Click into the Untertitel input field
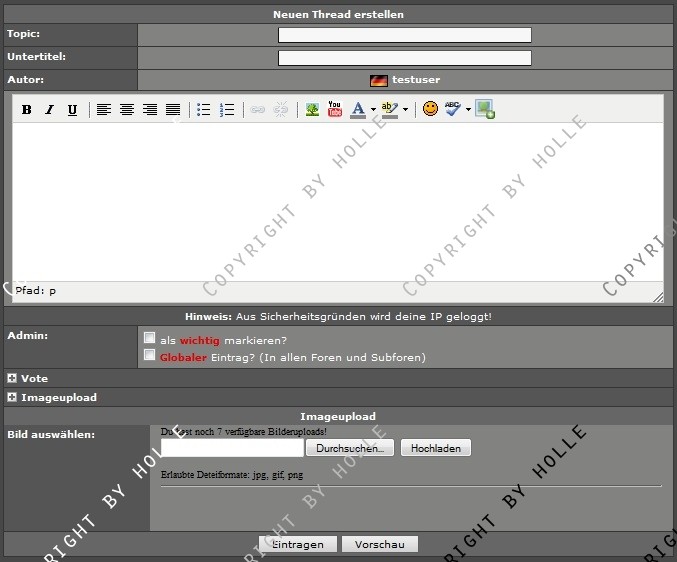Image resolution: width=677 pixels, height=562 pixels. (405, 58)
